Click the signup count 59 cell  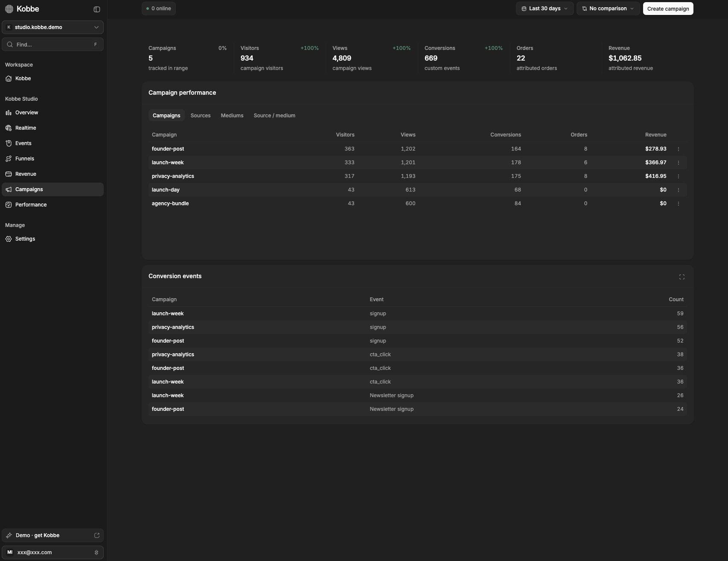click(x=680, y=314)
